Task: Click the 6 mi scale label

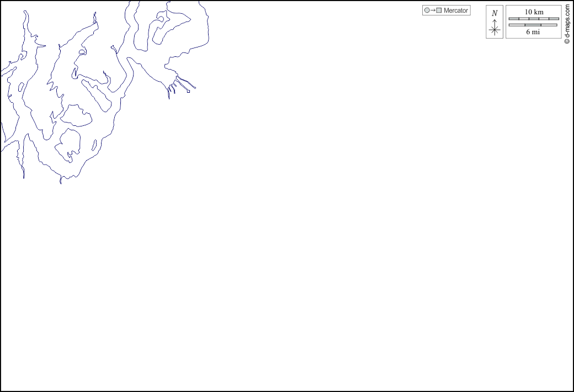Action: click(533, 32)
